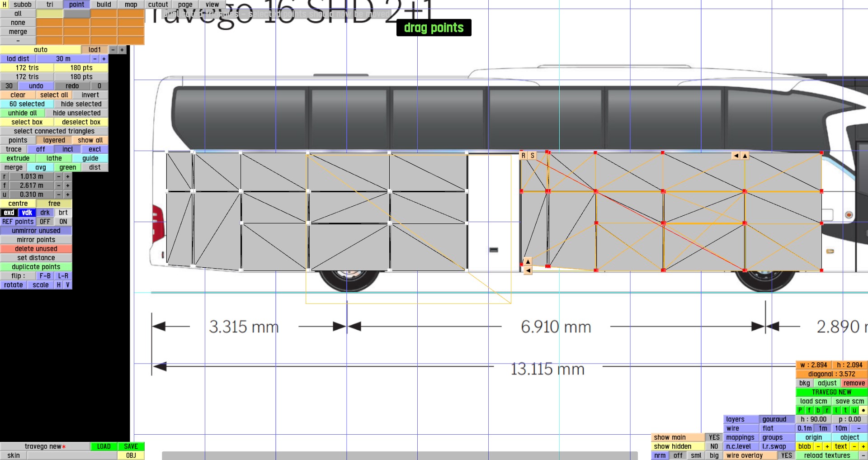Image resolution: width=868 pixels, height=460 pixels.
Task: Select the pale yellow layer swatch
Action: pos(50,14)
